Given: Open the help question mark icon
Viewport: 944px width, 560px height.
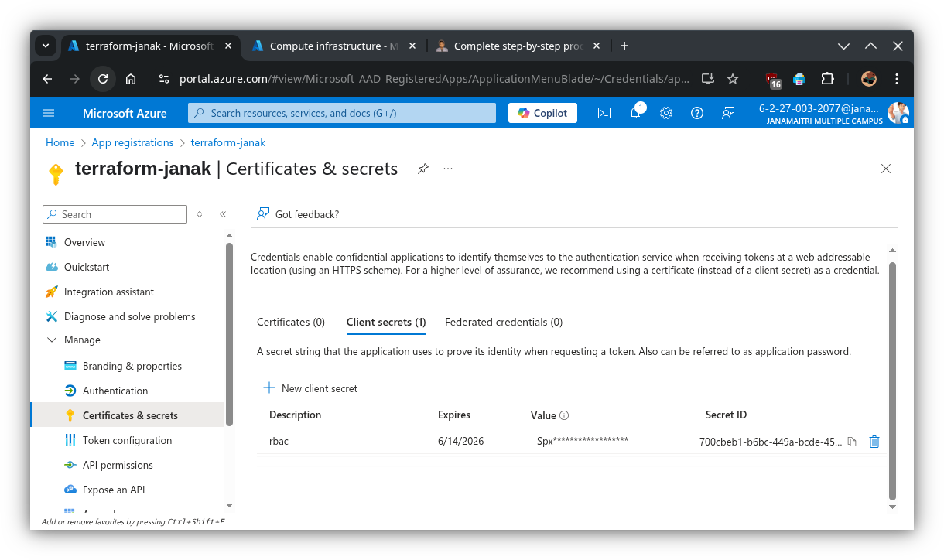Looking at the screenshot, I should click(697, 113).
